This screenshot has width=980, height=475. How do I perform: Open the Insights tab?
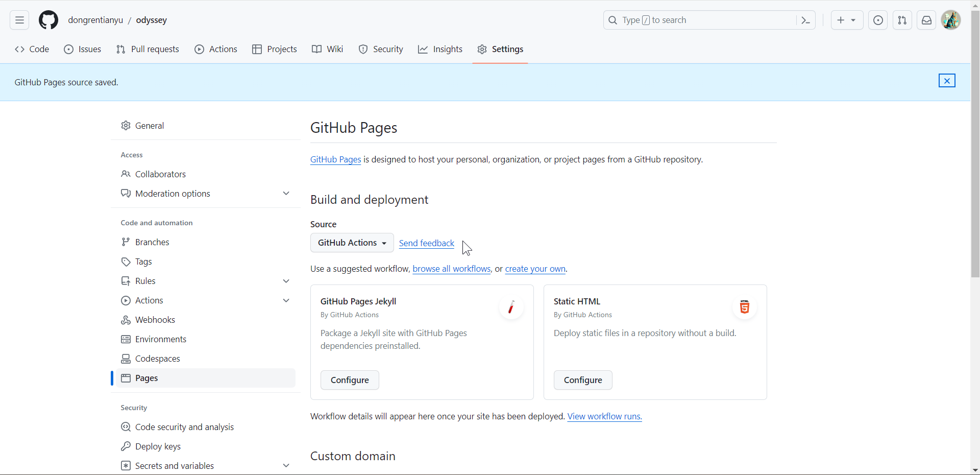tap(440, 49)
